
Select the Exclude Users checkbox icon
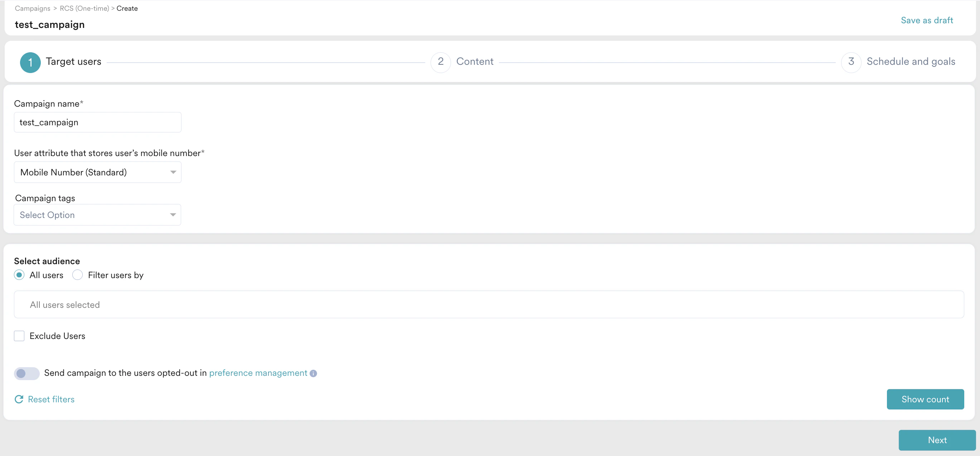point(19,335)
